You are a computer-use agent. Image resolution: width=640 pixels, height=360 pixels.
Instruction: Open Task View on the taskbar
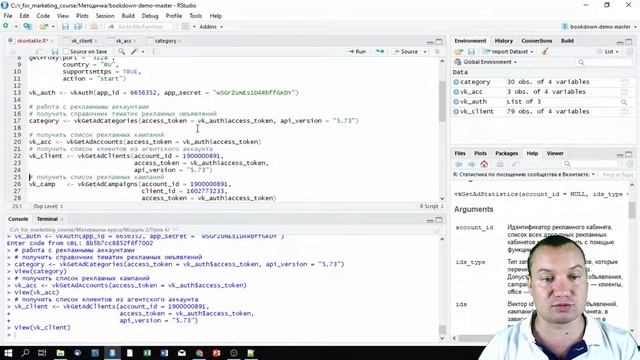[x=42, y=353]
